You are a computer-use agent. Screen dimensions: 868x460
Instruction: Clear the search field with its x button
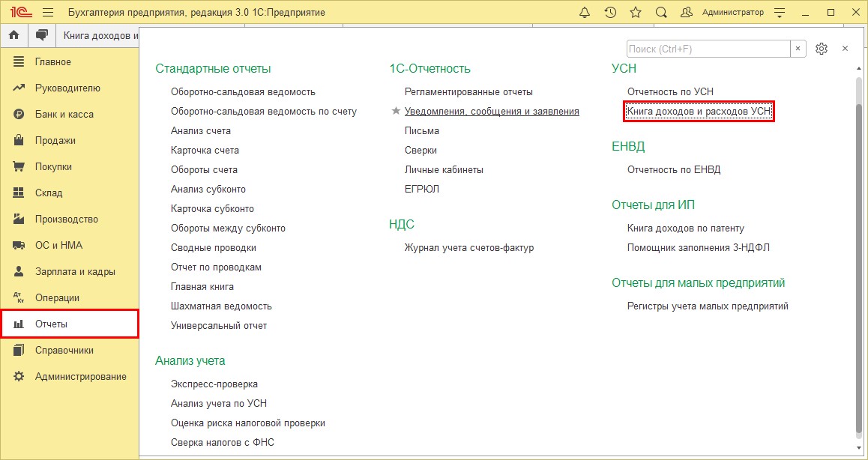(x=798, y=49)
